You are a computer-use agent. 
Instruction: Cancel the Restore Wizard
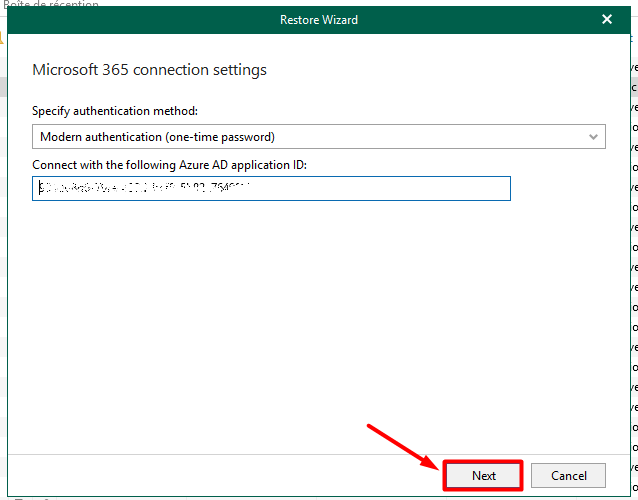click(568, 475)
